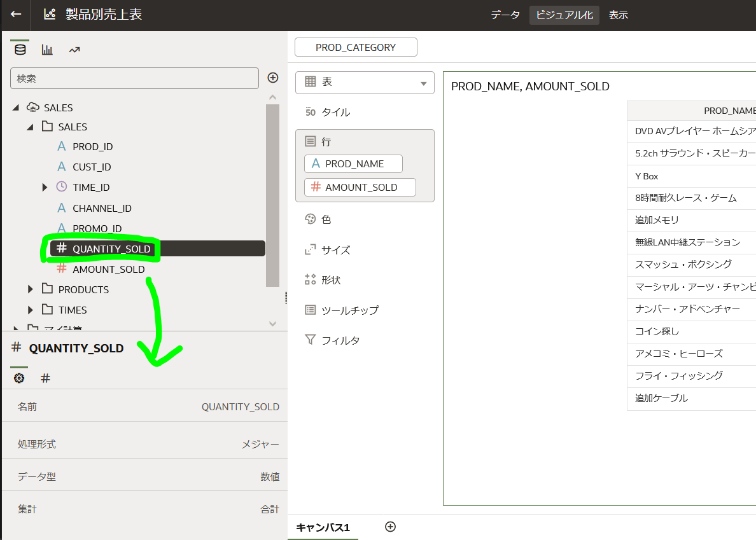Click the AMOUNT_SOLD hash icon in tree
Viewport: 756px width, 540px height.
(62, 268)
